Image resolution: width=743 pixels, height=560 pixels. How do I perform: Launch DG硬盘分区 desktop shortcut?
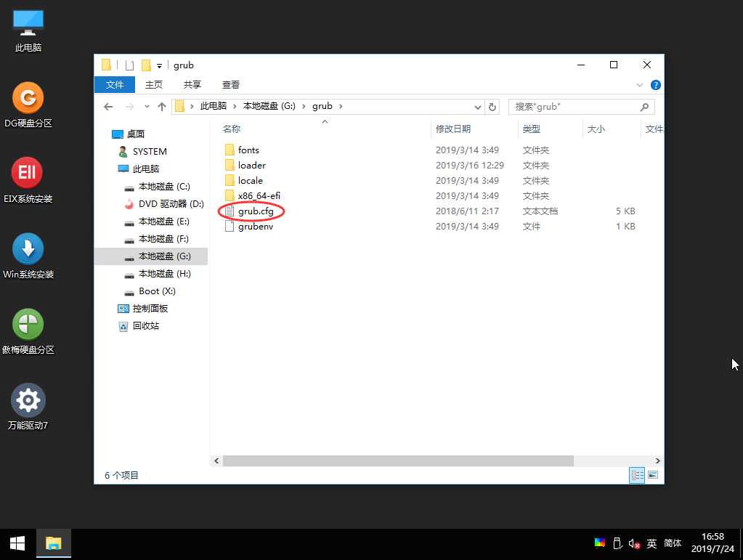[28, 105]
